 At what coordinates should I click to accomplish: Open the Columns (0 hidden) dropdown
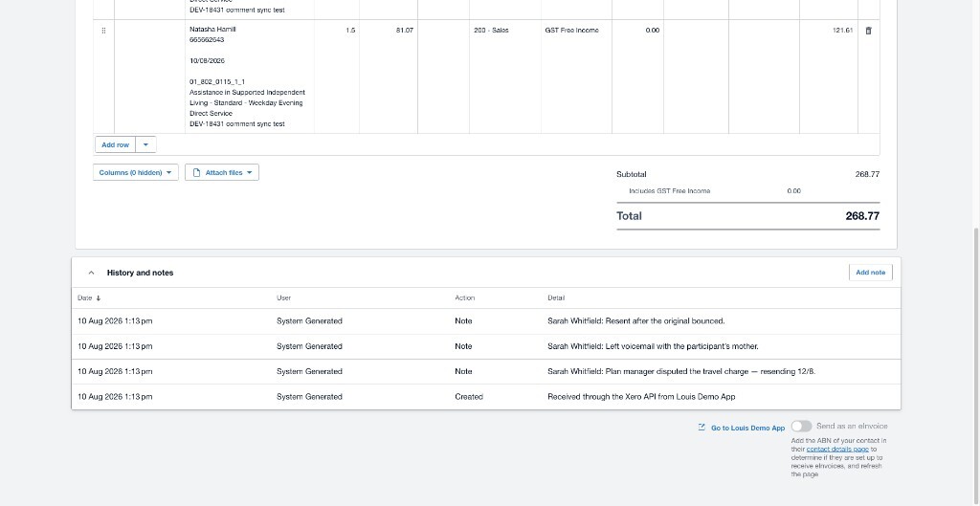coord(136,172)
